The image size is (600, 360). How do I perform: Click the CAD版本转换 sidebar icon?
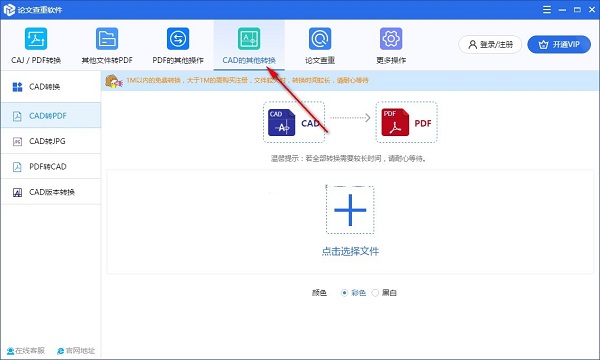click(17, 192)
